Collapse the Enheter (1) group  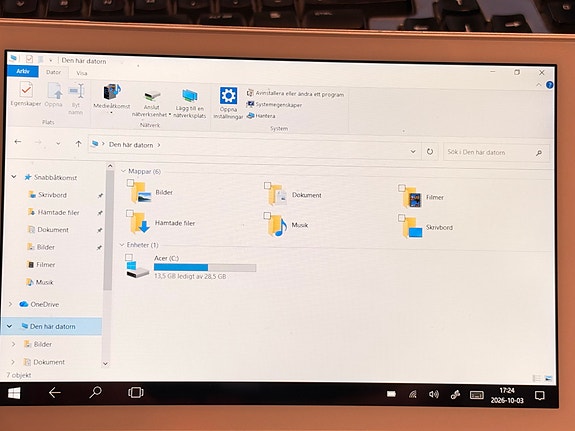[122, 245]
